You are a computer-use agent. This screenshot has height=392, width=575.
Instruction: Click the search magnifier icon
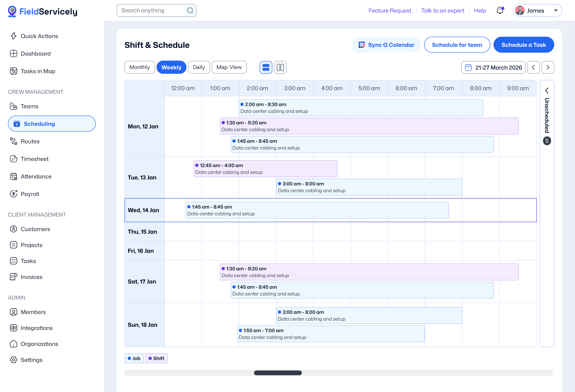pyautogui.click(x=190, y=10)
